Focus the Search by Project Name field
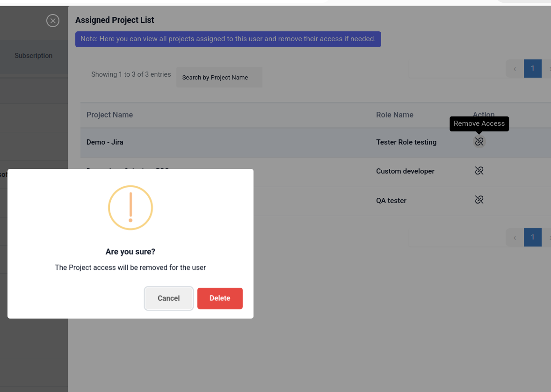The width and height of the screenshot is (551, 392). tap(219, 77)
